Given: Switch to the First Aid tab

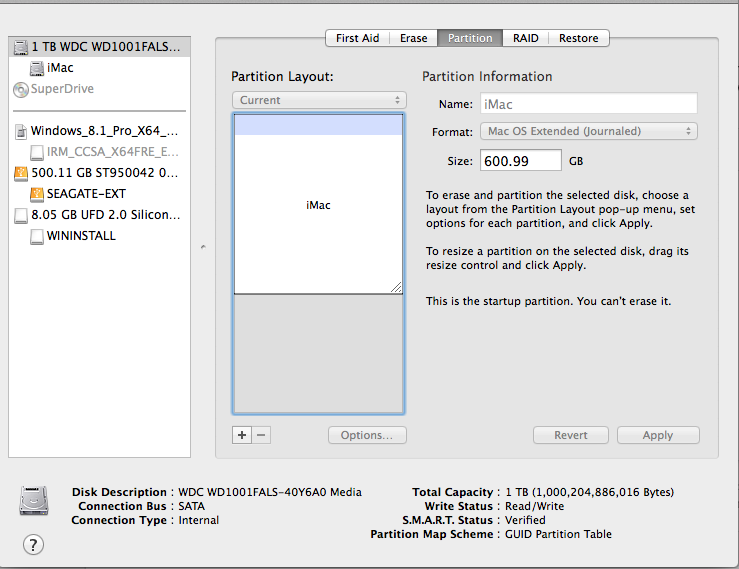Looking at the screenshot, I should click(x=357, y=38).
